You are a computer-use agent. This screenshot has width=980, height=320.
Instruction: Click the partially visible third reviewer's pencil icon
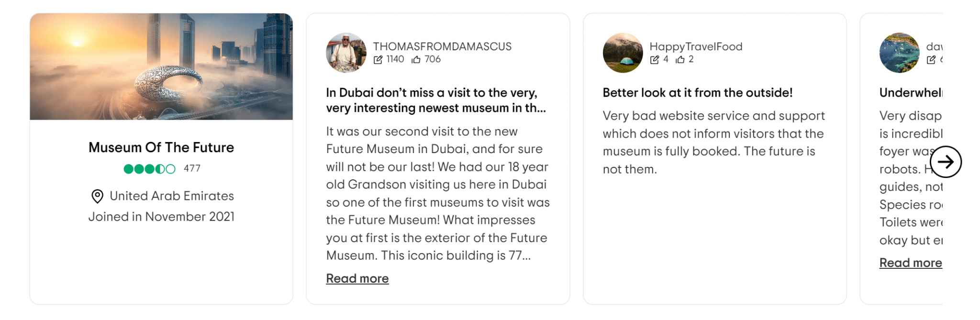(931, 60)
